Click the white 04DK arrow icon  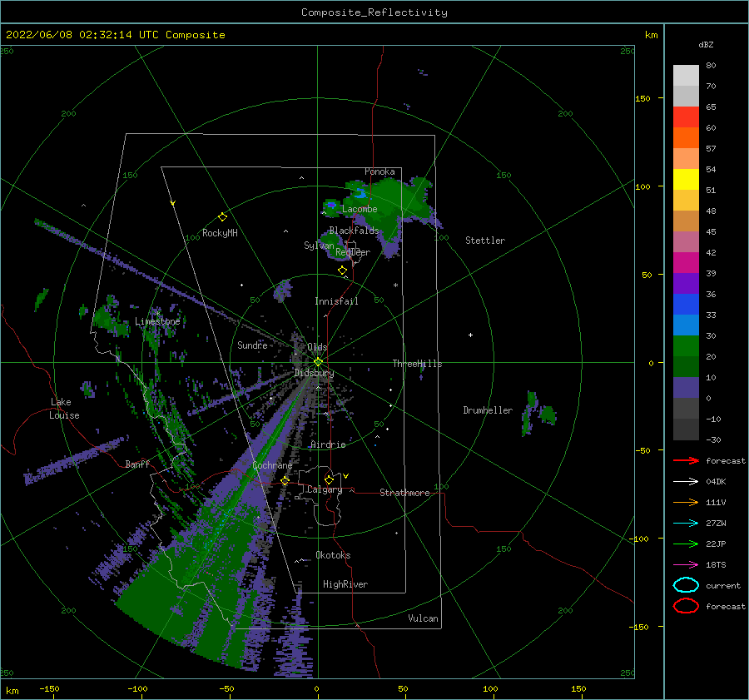tap(686, 482)
